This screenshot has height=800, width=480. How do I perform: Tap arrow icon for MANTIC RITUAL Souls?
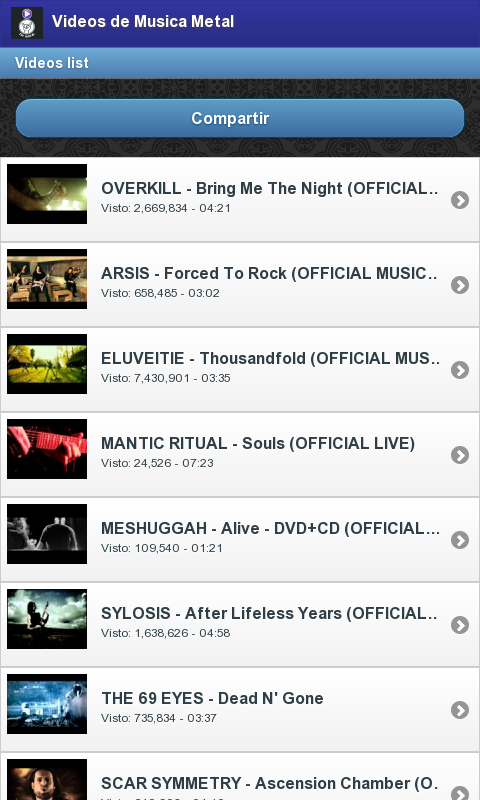tap(460, 455)
